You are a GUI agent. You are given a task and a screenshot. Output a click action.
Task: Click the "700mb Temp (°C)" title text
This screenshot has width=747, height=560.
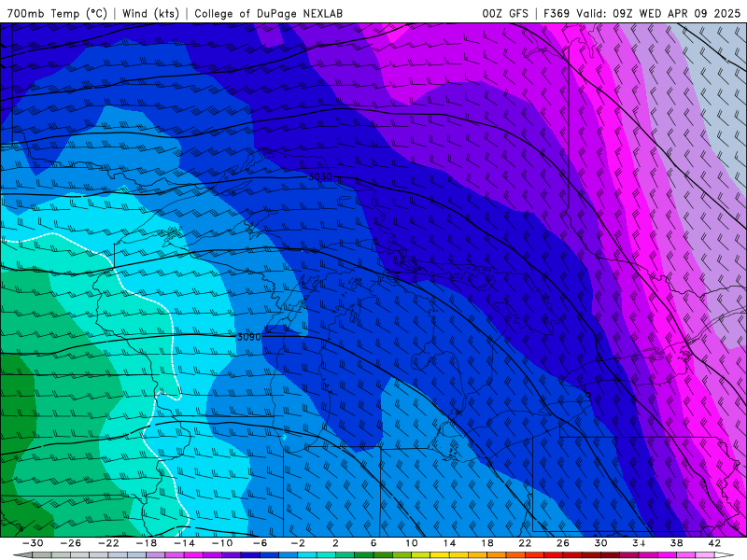coord(57,13)
